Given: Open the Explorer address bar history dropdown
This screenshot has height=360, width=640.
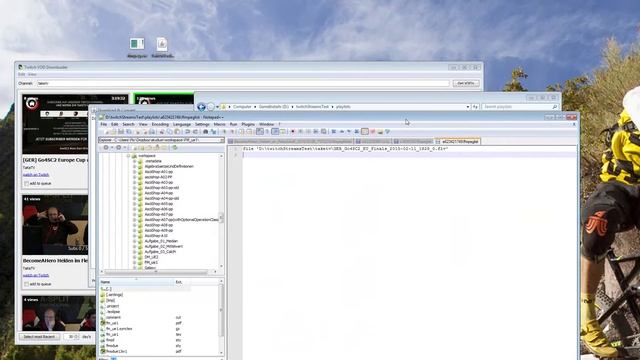Looking at the screenshot, I should 468,107.
